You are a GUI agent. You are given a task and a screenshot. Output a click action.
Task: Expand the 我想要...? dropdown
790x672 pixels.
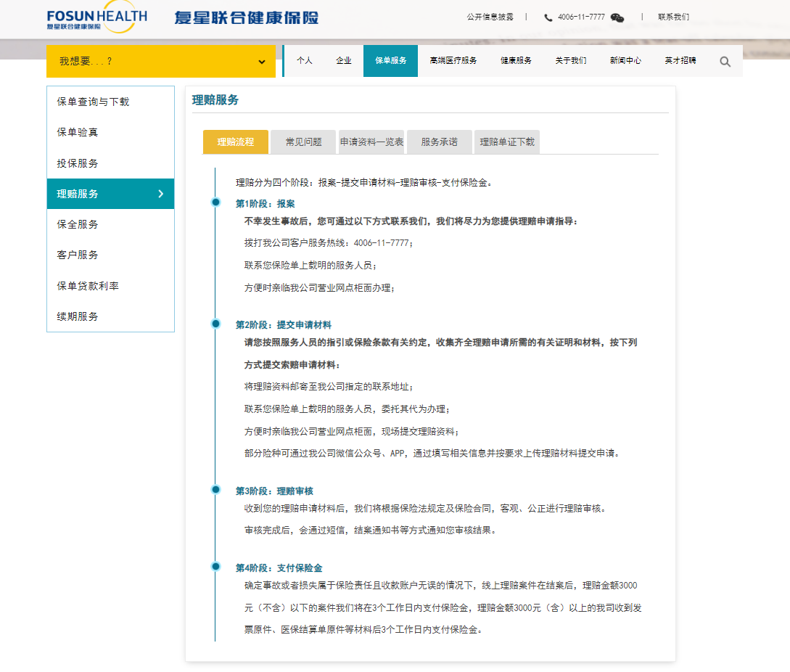161,62
